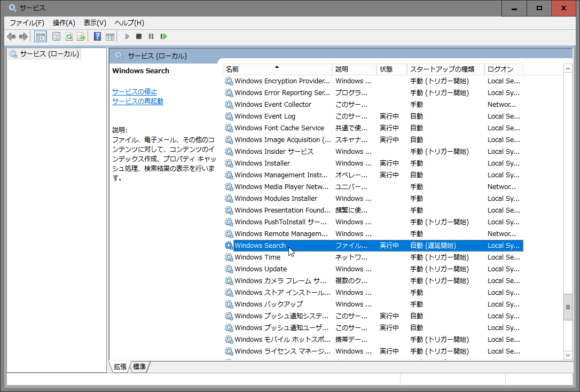This screenshot has width=580, height=392.
Task: Click the vertical scrollbar down arrow
Action: [x=568, y=354]
